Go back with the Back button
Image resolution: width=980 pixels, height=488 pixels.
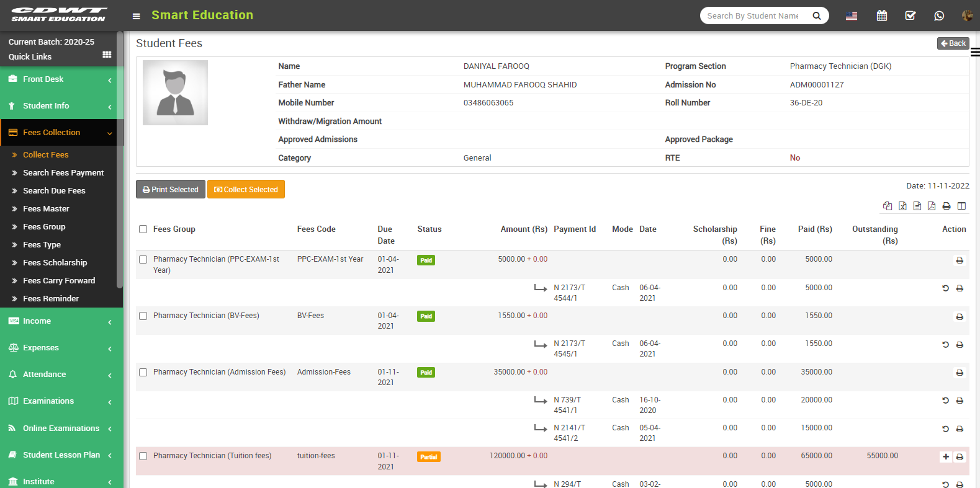(x=953, y=43)
